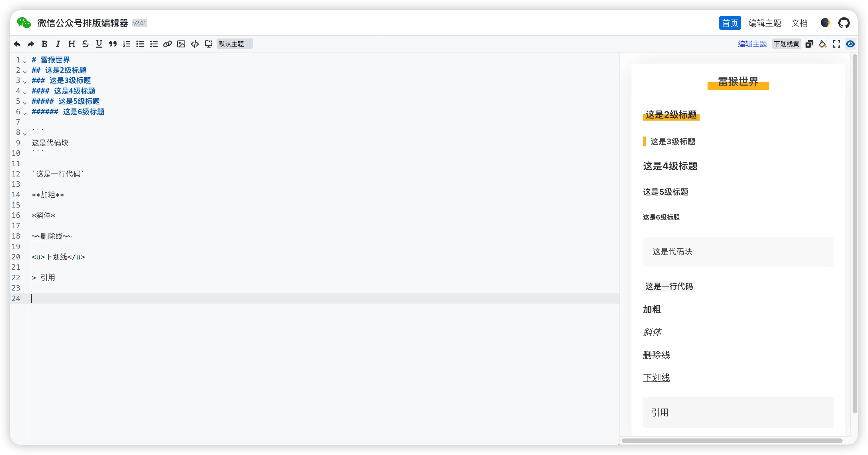This screenshot has width=868, height=455.
Task: Toggle dark mode with the moon icon
Action: [x=825, y=23]
